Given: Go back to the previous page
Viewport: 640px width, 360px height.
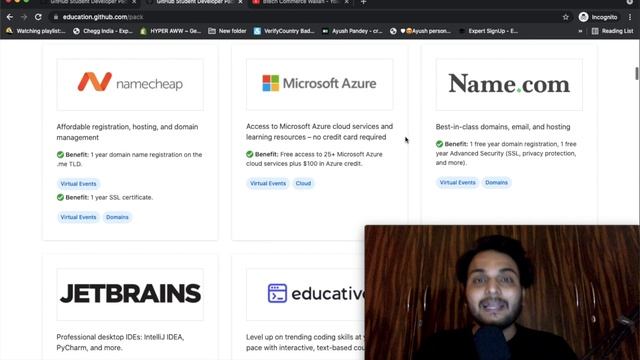Looking at the screenshot, I should click(x=10, y=17).
